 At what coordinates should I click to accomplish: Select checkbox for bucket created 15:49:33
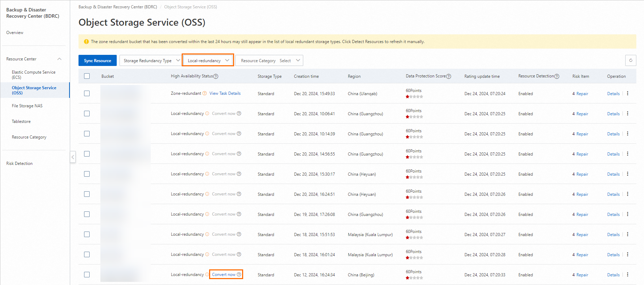coord(87,93)
